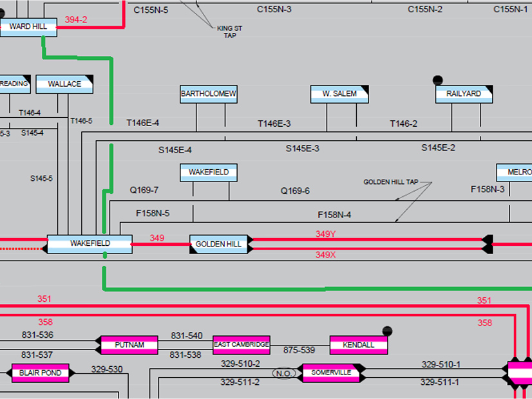Click the GOLDEN HILL TAP annotation

click(x=390, y=182)
